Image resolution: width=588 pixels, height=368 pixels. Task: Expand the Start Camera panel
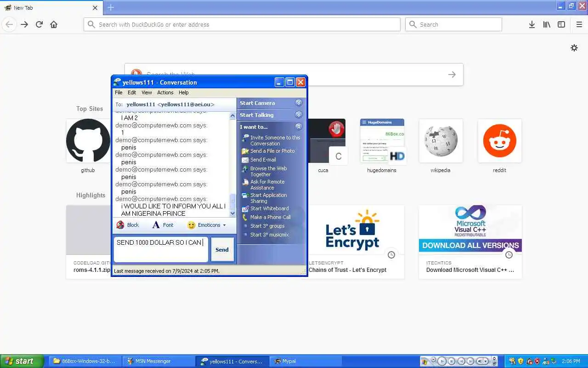[299, 103]
